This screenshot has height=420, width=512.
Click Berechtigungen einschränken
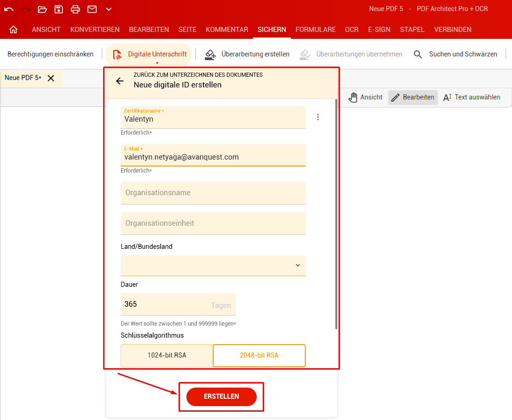coord(50,54)
